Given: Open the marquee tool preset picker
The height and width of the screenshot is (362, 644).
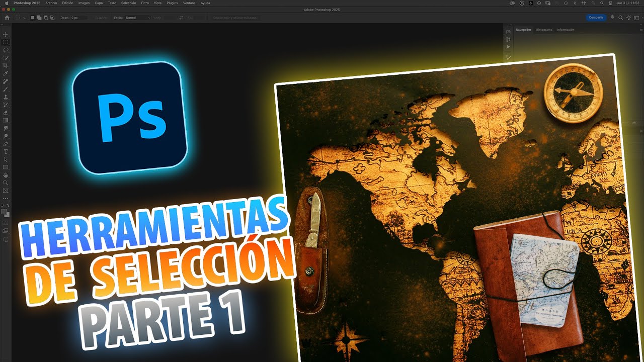Looking at the screenshot, I should 21,18.
